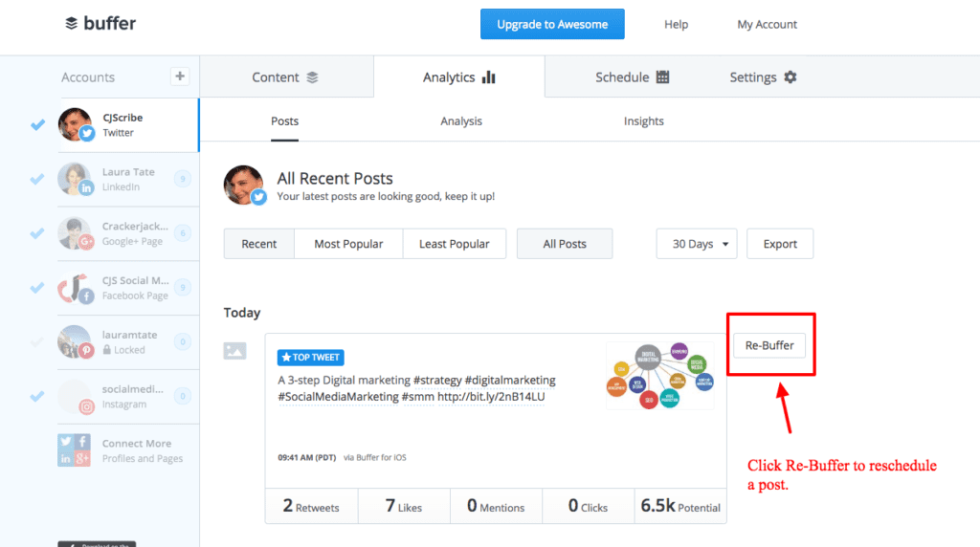Open My Account
980x547 pixels.
[x=767, y=24]
